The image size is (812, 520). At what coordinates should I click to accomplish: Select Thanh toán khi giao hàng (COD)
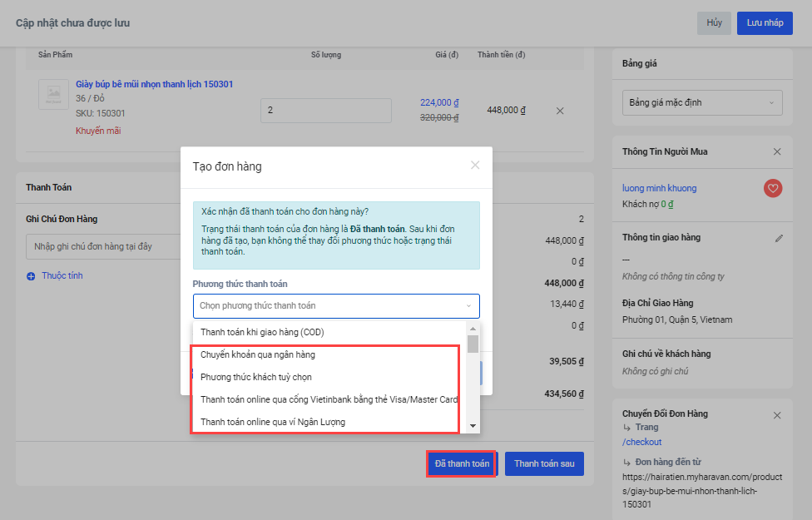click(x=262, y=332)
